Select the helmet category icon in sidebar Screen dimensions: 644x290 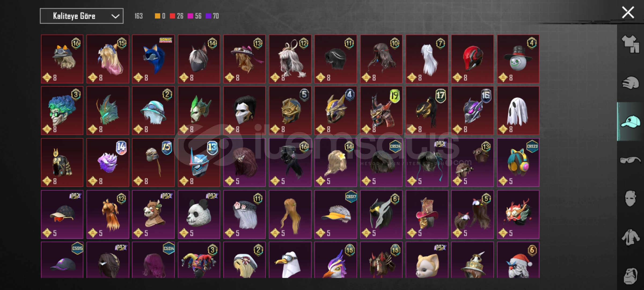pos(630,83)
